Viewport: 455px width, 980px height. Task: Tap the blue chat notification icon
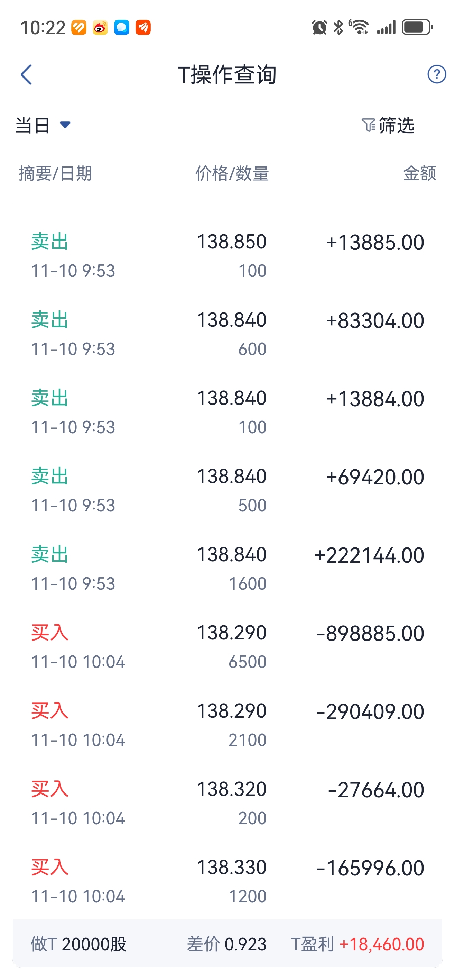tap(122, 27)
